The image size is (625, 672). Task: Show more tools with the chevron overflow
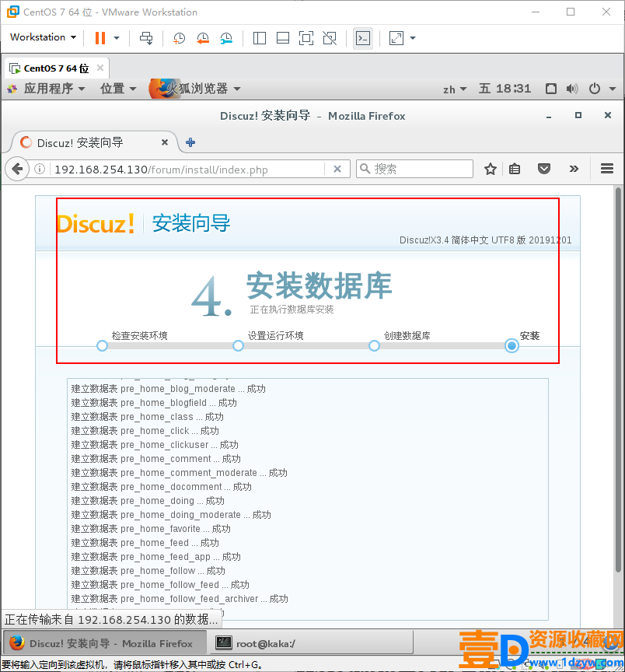(574, 169)
